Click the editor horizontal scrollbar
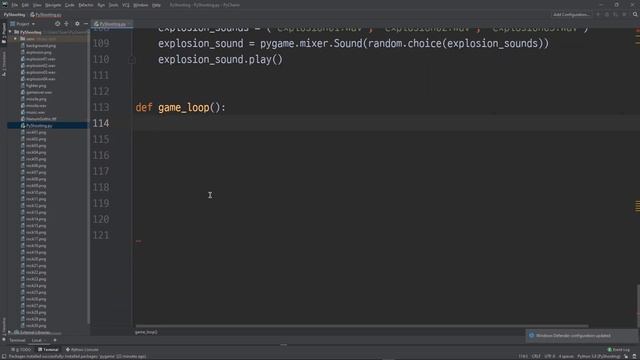Viewport: 640px width, 360px height. 362,326
